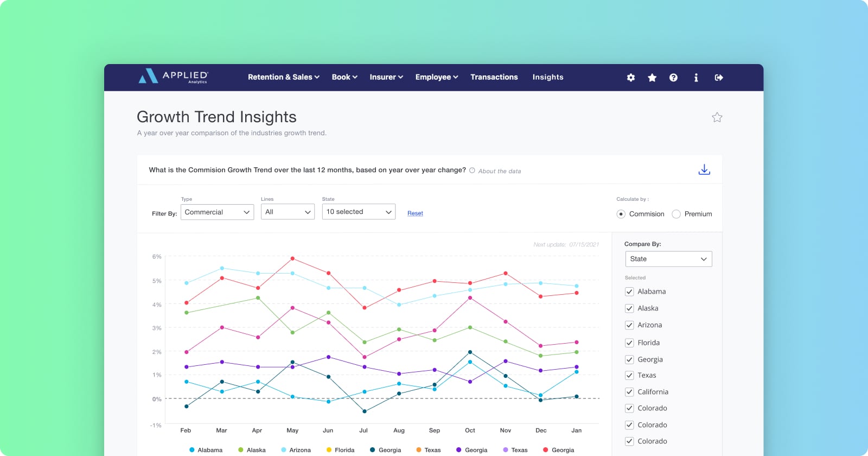Open the help question mark icon
868x456 pixels.
pos(673,78)
